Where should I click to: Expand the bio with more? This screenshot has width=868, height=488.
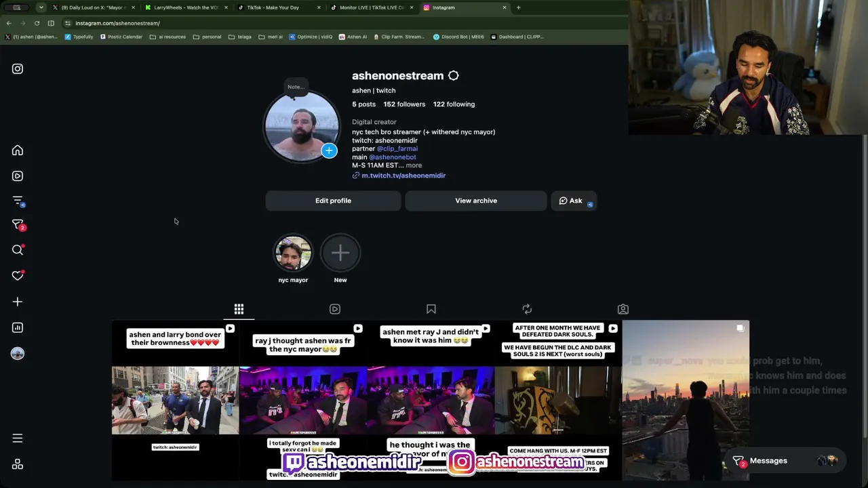point(414,165)
